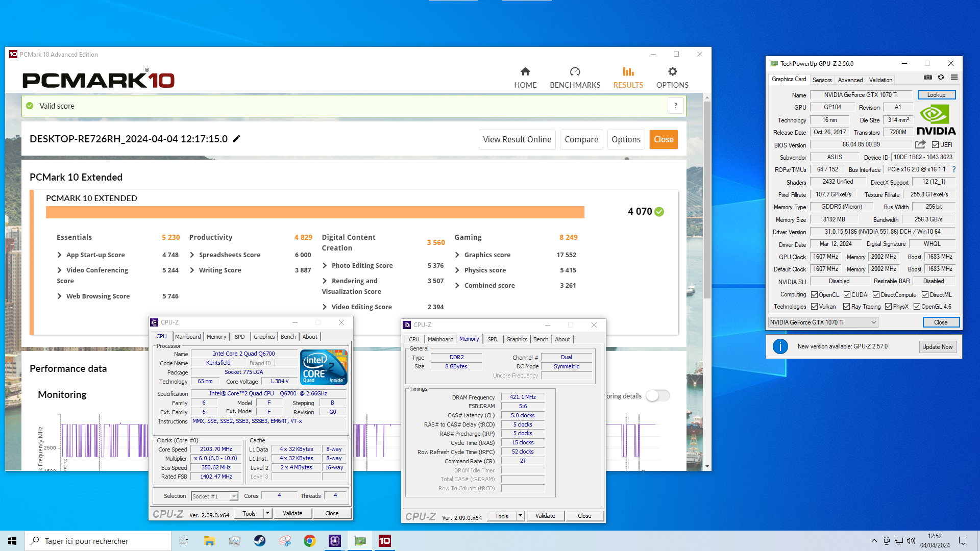Click the orange Close button in PCMark

[x=664, y=139]
